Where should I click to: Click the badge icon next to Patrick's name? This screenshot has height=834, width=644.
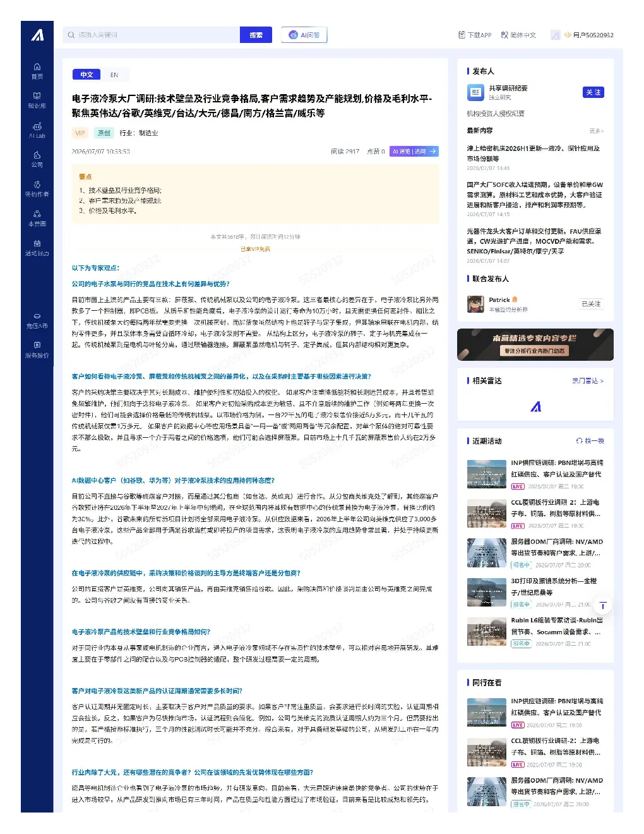click(515, 299)
